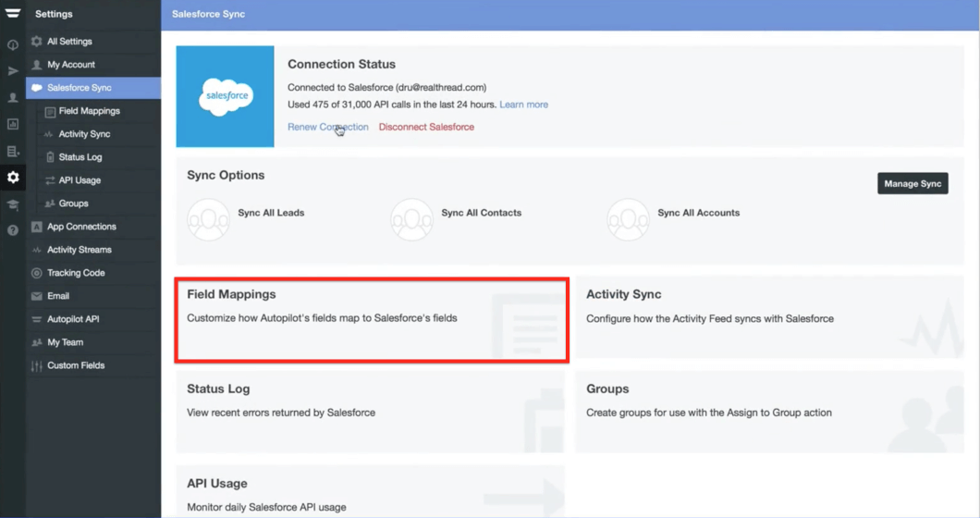Open Field Mappings in the sidebar
Viewport: 980px width, 518px height.
90,111
